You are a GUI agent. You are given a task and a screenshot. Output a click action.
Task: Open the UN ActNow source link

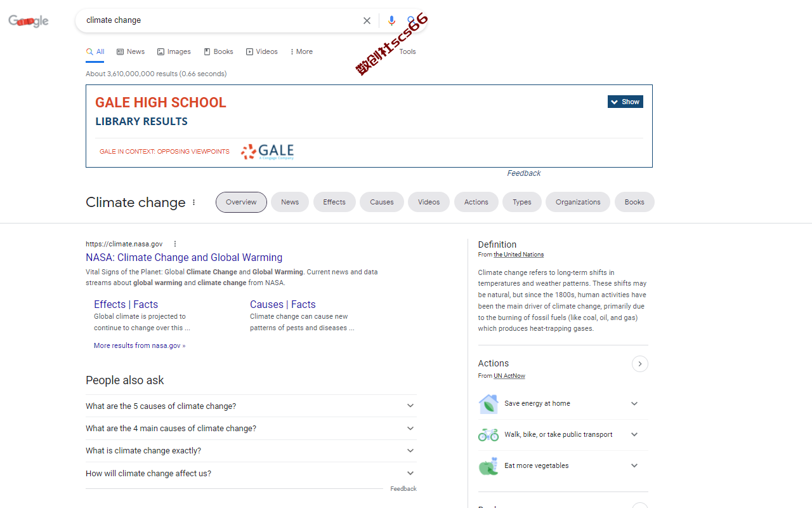tap(509, 376)
